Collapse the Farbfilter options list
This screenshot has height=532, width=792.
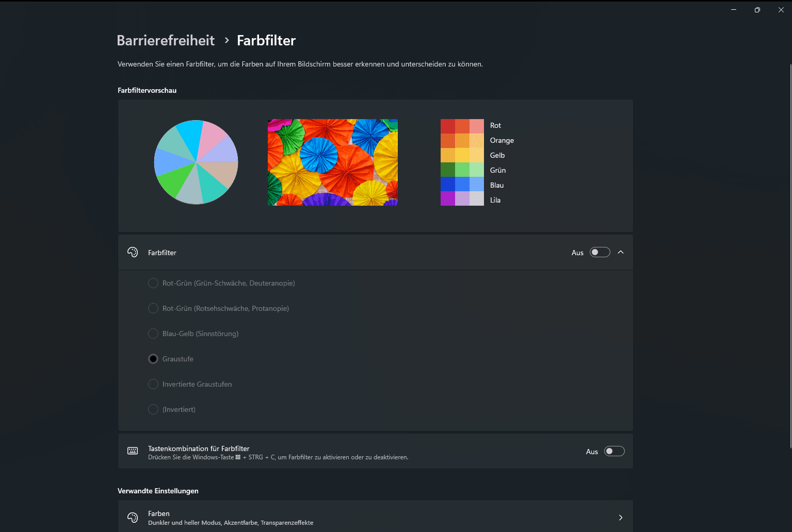621,252
